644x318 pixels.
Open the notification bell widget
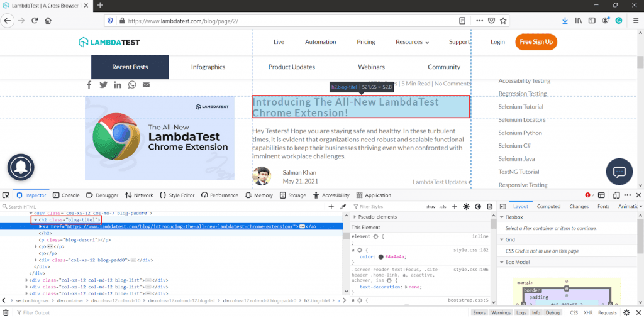(x=21, y=167)
